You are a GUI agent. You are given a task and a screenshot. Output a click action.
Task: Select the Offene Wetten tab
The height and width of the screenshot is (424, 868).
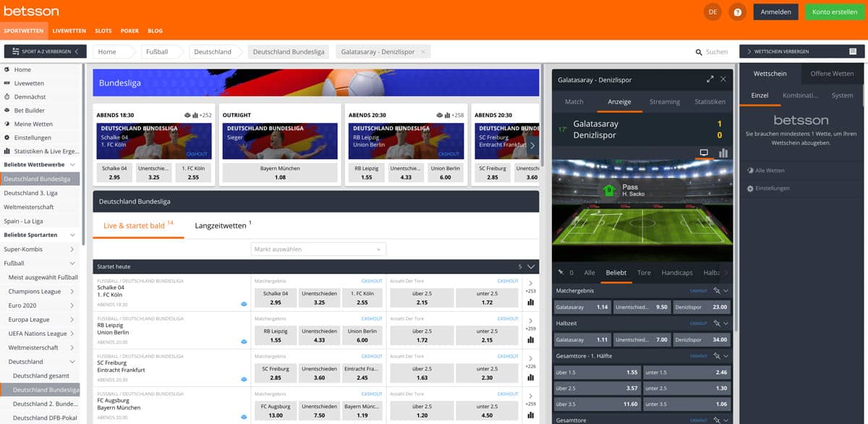pos(832,73)
